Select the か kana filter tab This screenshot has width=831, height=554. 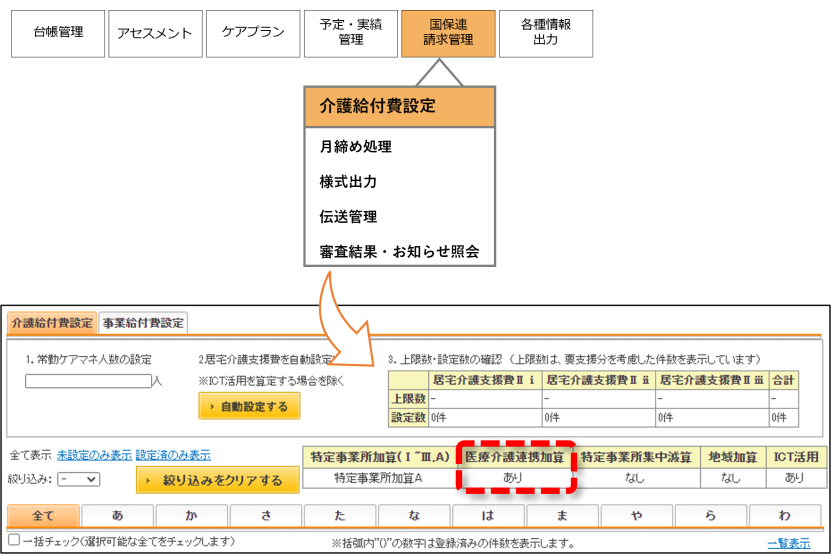click(x=191, y=515)
